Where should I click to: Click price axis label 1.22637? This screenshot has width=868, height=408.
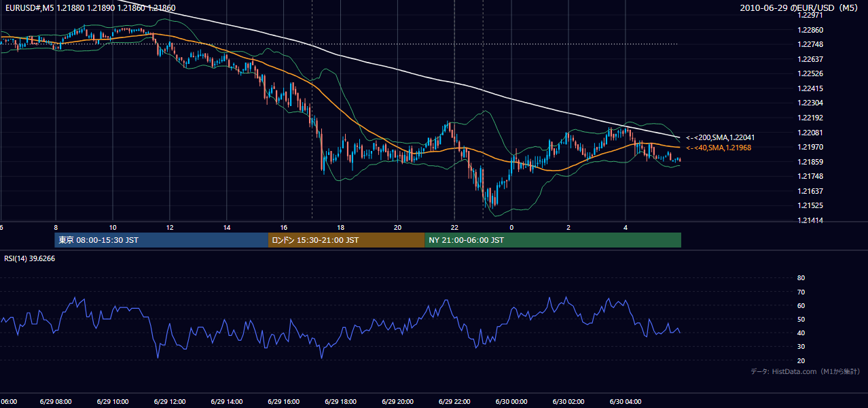tap(811, 59)
